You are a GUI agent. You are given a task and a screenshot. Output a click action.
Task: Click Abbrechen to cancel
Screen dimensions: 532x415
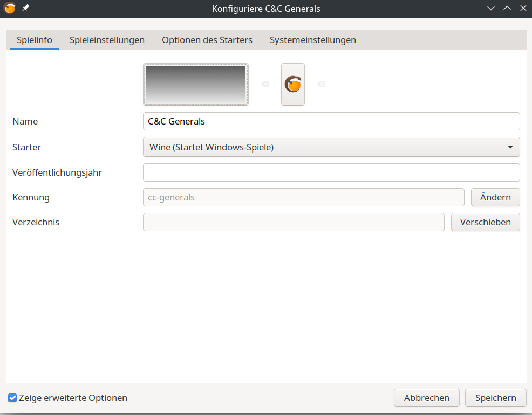[x=426, y=398]
